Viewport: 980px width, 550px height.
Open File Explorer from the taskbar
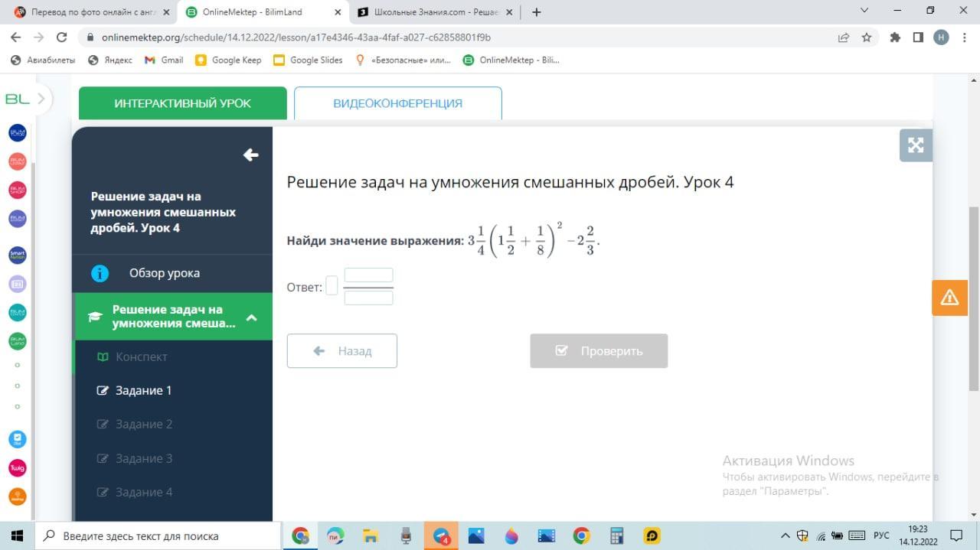point(371,535)
